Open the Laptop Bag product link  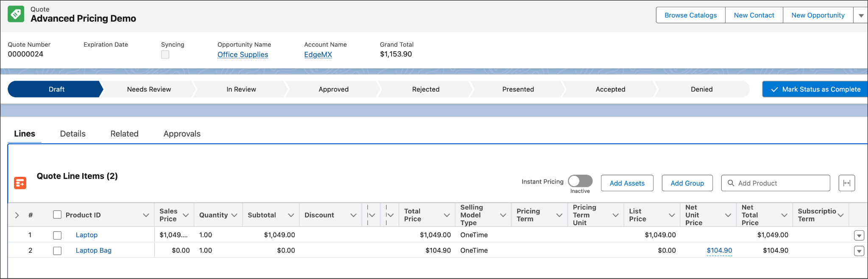(x=94, y=251)
